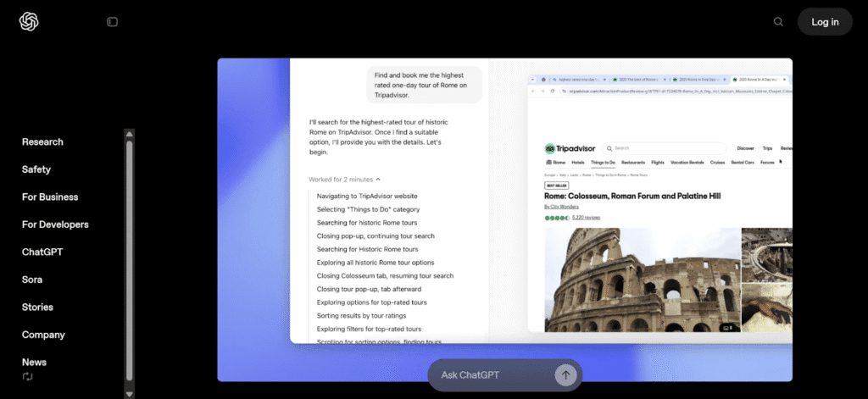The image size is (868, 399).
Task: Open the browser tab list dropdown arrow
Action: point(532,80)
